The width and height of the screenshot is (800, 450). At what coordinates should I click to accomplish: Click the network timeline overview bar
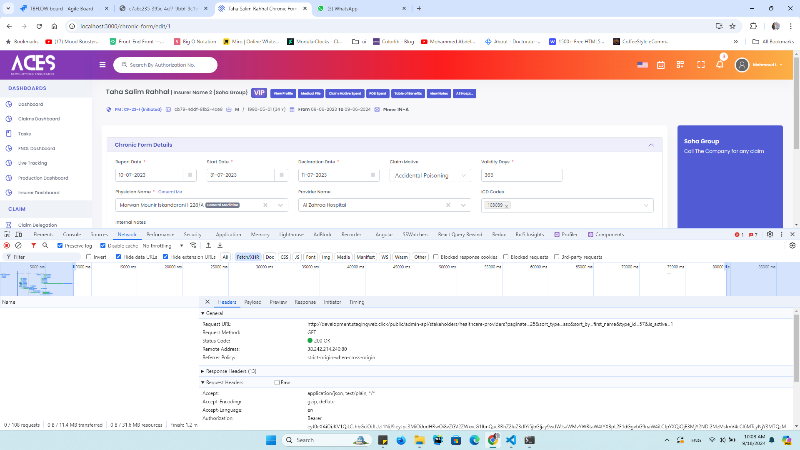(400, 280)
